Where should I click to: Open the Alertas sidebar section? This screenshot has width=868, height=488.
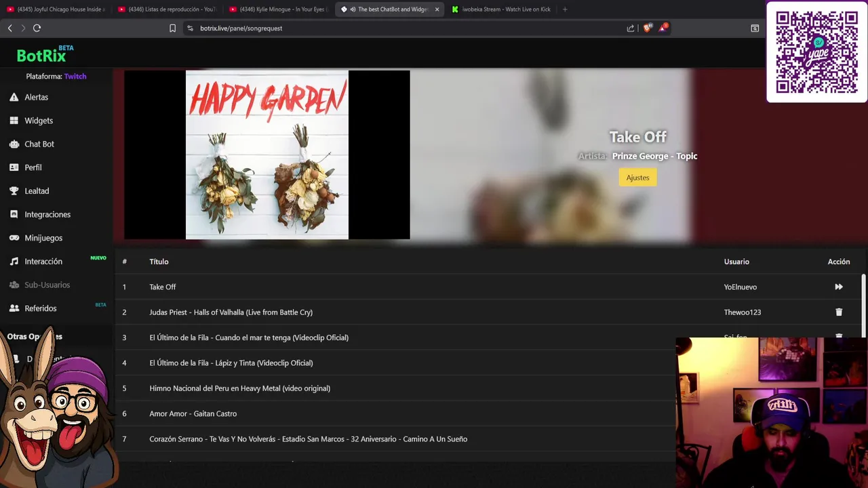28,97
